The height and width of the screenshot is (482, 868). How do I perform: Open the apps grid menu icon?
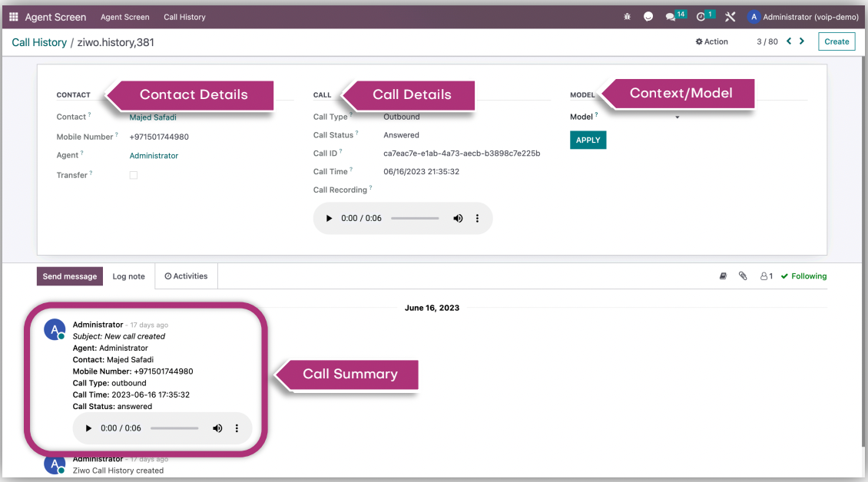(x=14, y=17)
